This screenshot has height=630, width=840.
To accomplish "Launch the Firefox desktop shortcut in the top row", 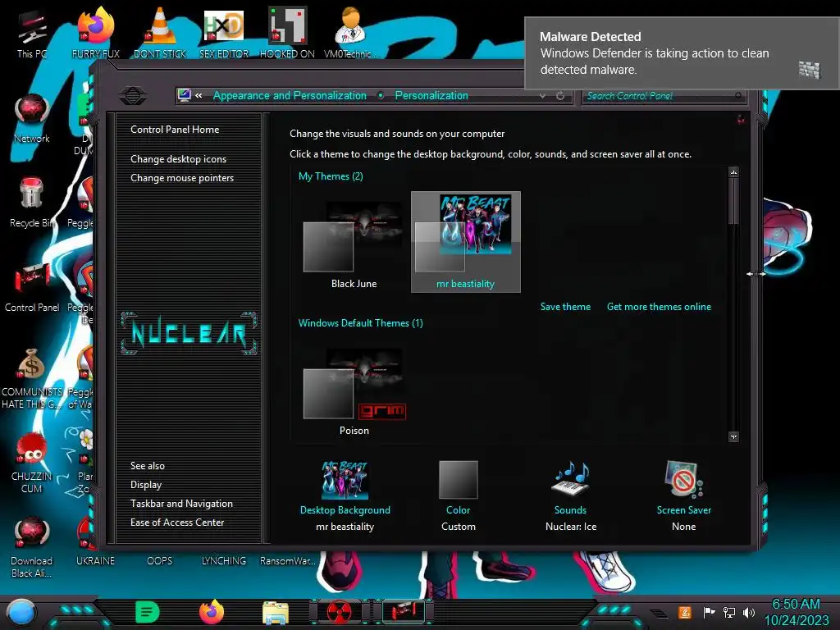I will click(96, 33).
